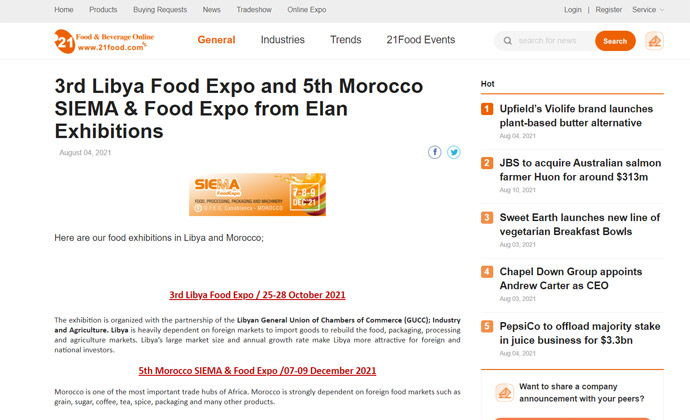Click the SIEMA Food Expo banner image
The image size is (690, 420).
point(257,194)
